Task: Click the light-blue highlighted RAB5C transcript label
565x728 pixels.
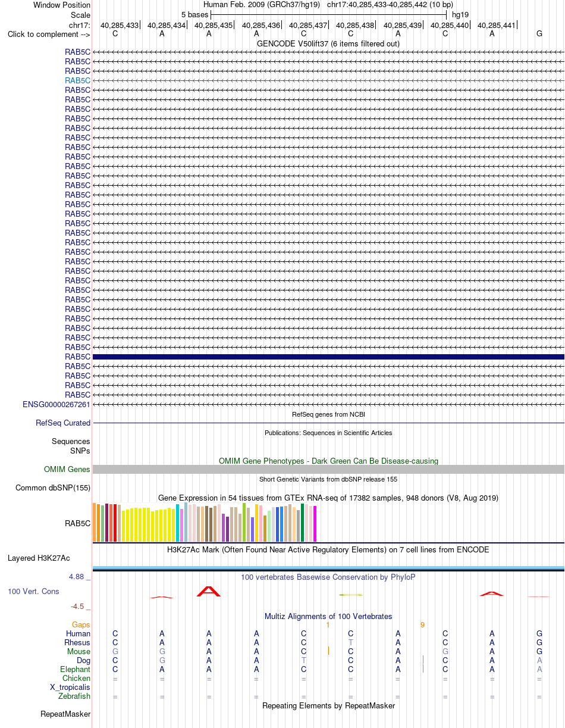Action: [78, 80]
